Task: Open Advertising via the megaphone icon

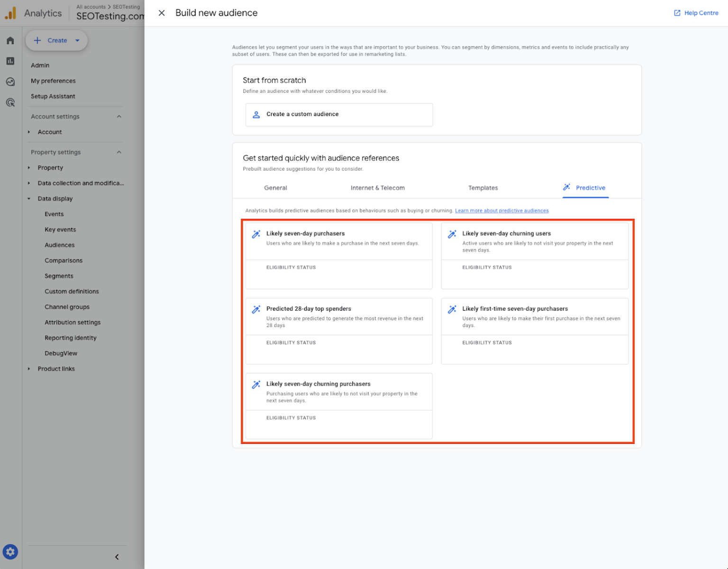Action: (x=10, y=102)
